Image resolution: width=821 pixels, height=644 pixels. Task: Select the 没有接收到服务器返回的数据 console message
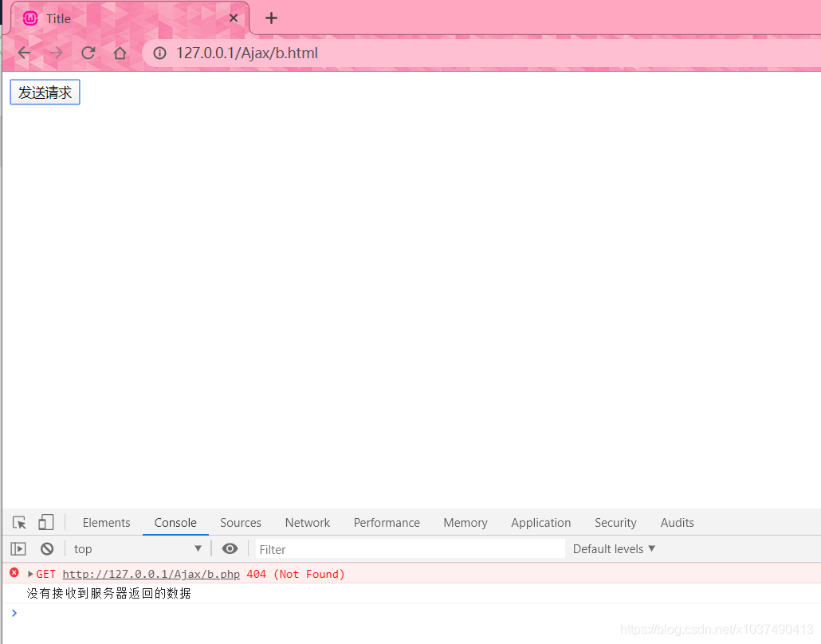coord(109,593)
